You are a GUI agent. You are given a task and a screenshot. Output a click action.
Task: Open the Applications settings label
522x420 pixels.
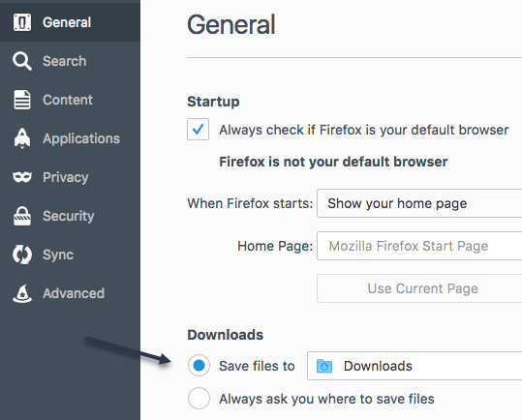click(x=81, y=138)
